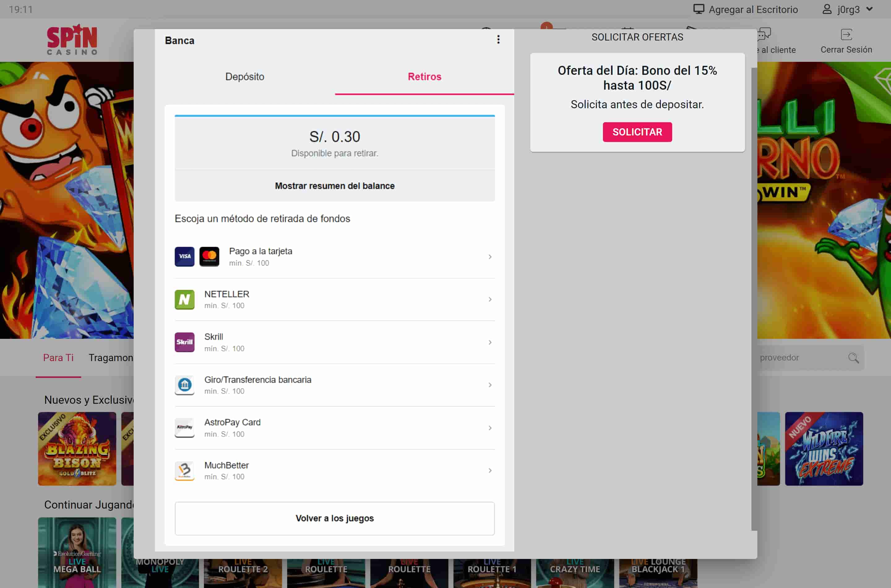Click the Cerrar Sesión icon
The height and width of the screenshot is (588, 891).
tap(846, 35)
